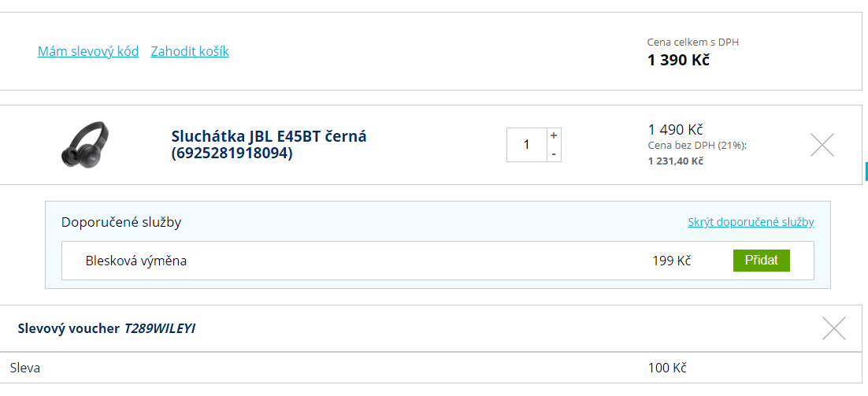Increase quantity with the plus button

pyautogui.click(x=555, y=136)
